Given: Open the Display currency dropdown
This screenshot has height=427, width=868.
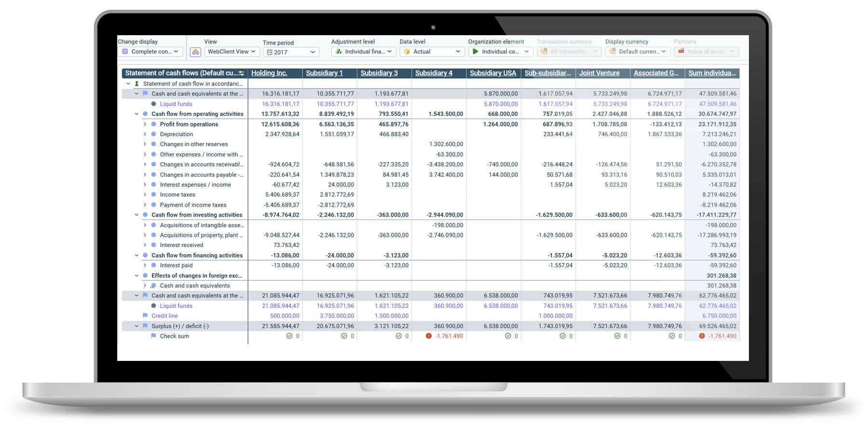Looking at the screenshot, I should pyautogui.click(x=638, y=52).
